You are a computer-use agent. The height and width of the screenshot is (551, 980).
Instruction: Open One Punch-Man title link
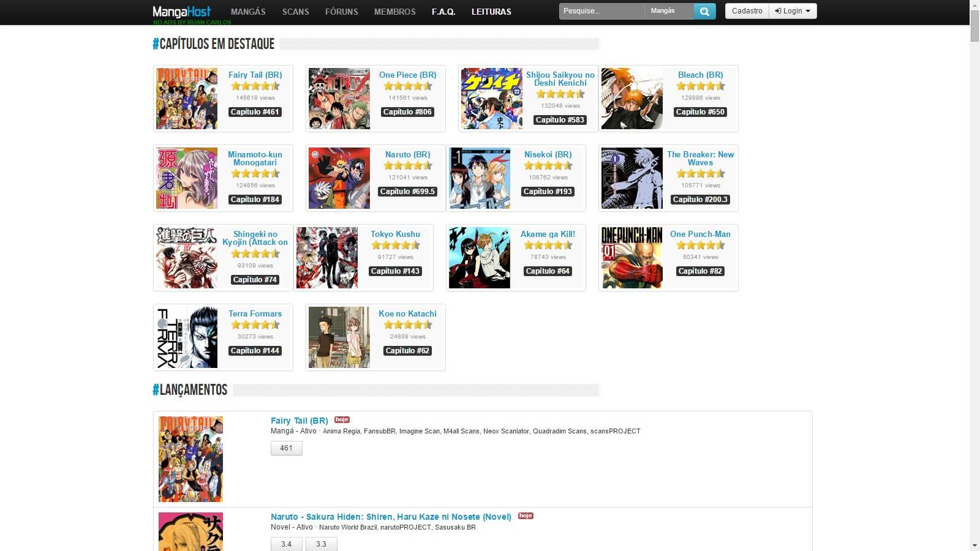[701, 234]
